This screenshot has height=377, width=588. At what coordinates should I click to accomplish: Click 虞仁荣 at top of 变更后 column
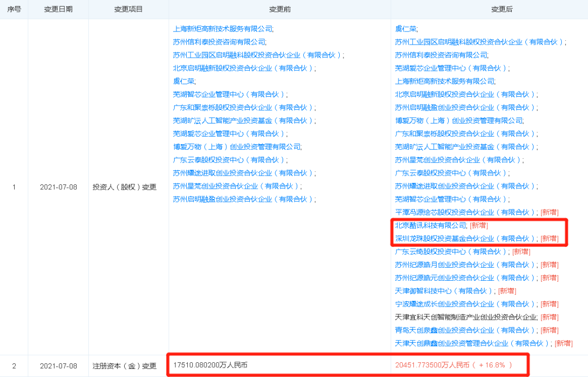[406, 29]
